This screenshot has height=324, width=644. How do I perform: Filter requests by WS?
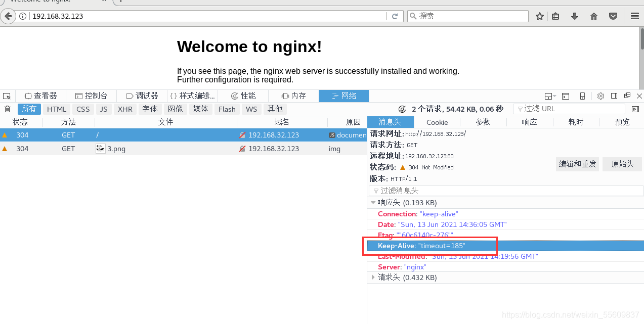(x=251, y=109)
